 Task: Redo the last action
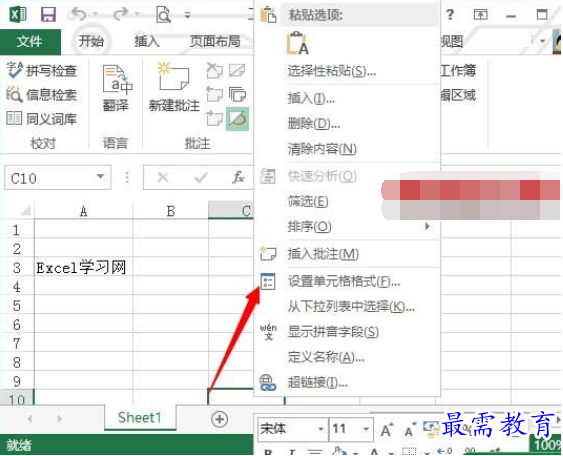click(121, 14)
